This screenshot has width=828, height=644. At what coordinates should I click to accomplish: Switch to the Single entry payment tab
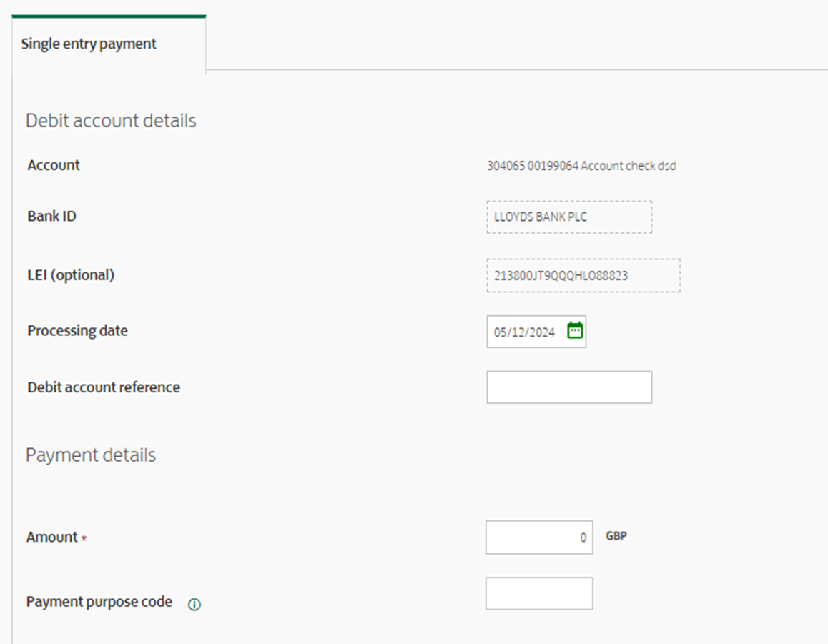click(x=89, y=44)
